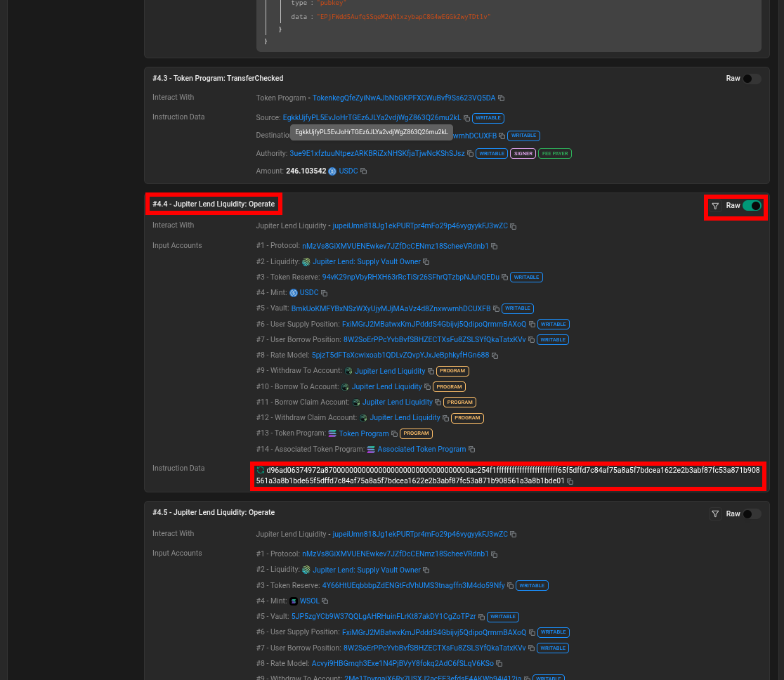Open the Token Reserve 94vK29np link
The image size is (784, 680).
pos(410,277)
